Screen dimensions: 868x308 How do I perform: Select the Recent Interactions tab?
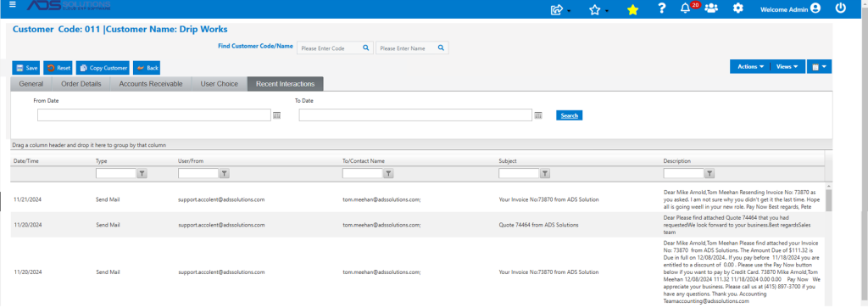pyautogui.click(x=285, y=84)
